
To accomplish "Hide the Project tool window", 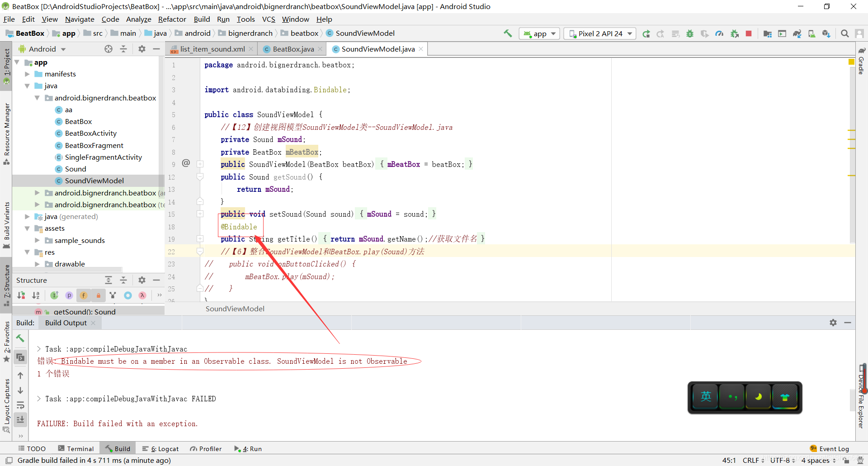I will click(156, 49).
